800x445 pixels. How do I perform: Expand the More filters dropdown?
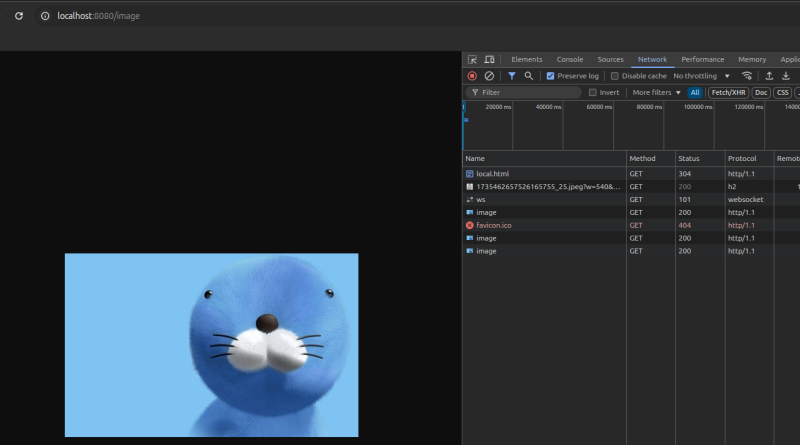pos(656,93)
